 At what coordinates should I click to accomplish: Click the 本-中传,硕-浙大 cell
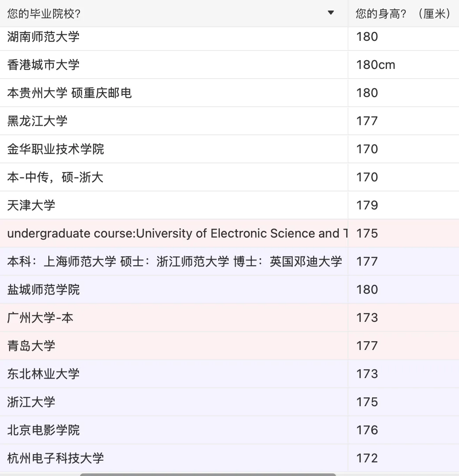(55, 177)
